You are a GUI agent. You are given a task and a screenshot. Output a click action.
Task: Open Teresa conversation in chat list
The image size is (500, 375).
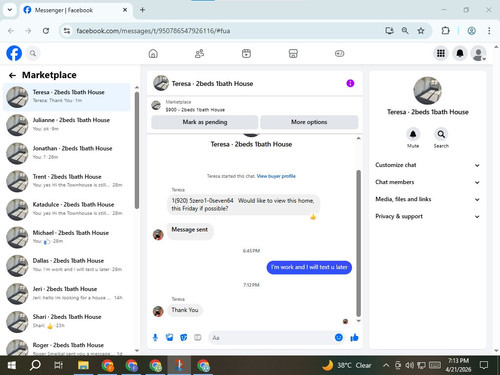(x=66, y=97)
